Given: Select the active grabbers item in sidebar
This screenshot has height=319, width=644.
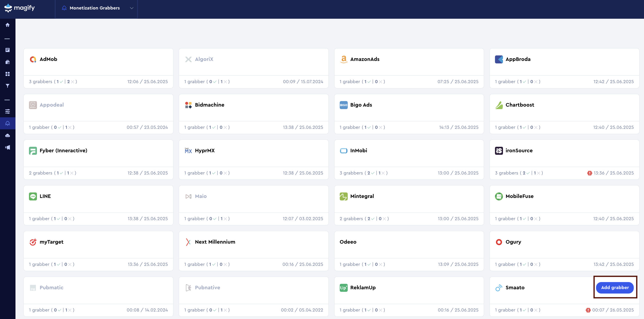Looking at the screenshot, I should pyautogui.click(x=7, y=123).
